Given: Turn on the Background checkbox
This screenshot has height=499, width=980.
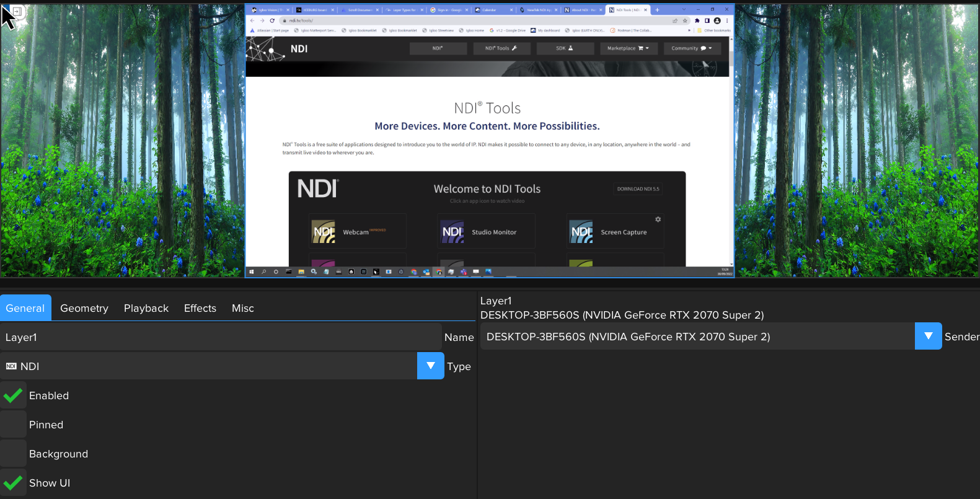Looking at the screenshot, I should click(x=13, y=454).
